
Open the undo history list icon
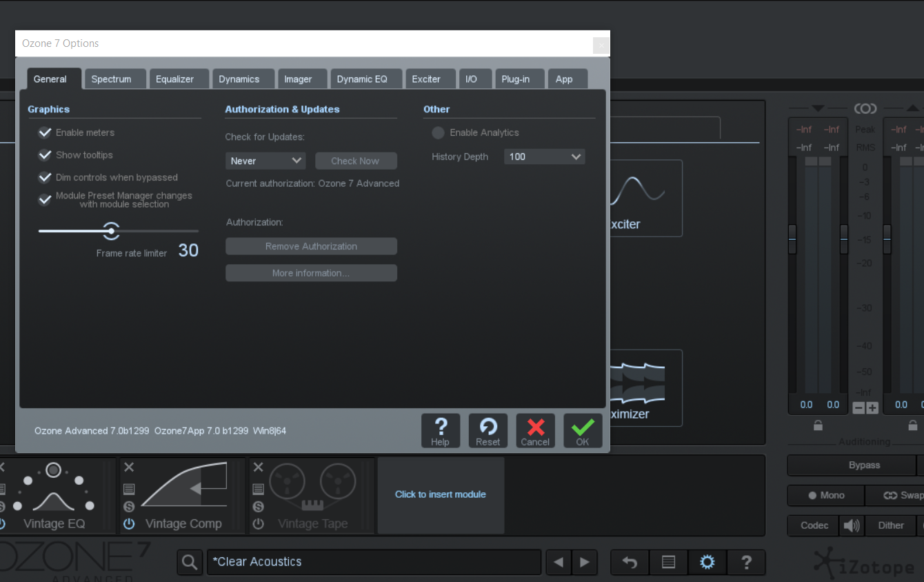[668, 562]
